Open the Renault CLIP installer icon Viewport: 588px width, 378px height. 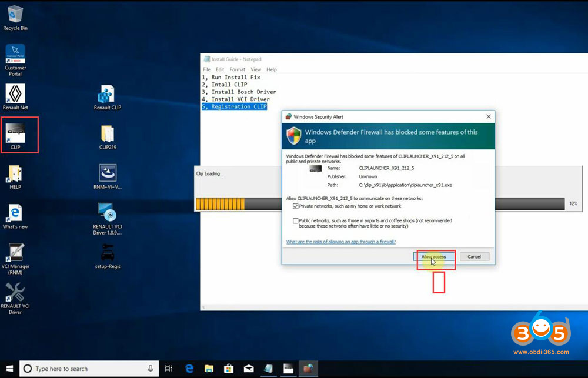click(108, 94)
